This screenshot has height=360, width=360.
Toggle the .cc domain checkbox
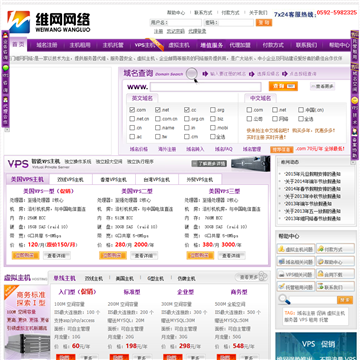186,110
